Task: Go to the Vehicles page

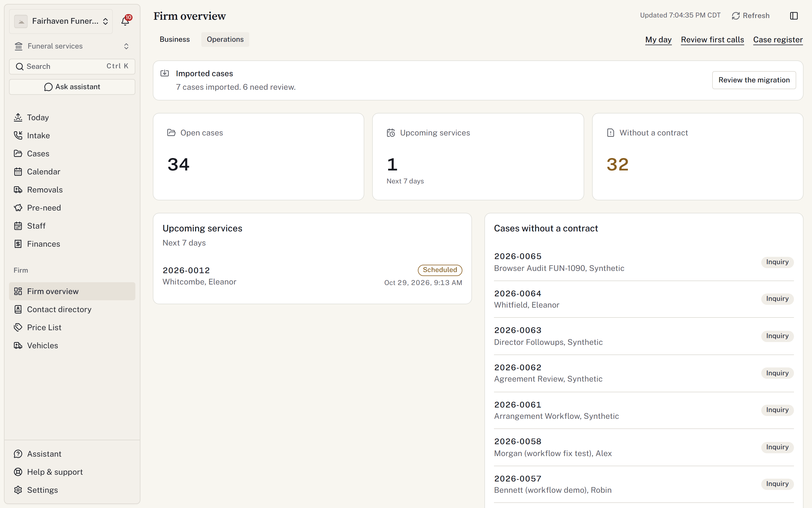Action: 72,345
